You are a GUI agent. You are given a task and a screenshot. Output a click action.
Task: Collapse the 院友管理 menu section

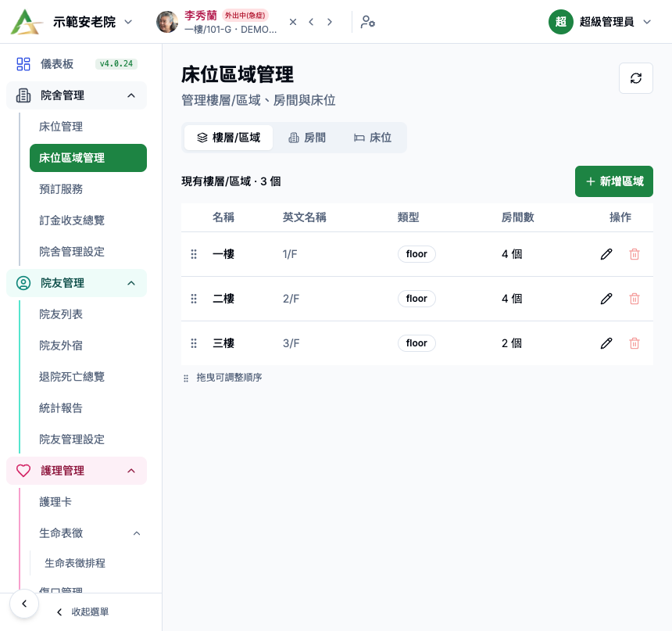point(77,283)
